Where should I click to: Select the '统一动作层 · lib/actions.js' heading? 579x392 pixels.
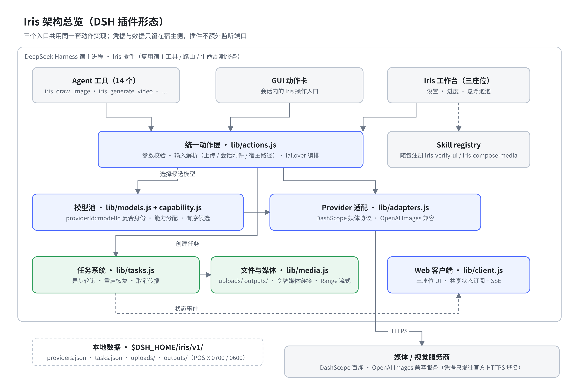coord(231,145)
